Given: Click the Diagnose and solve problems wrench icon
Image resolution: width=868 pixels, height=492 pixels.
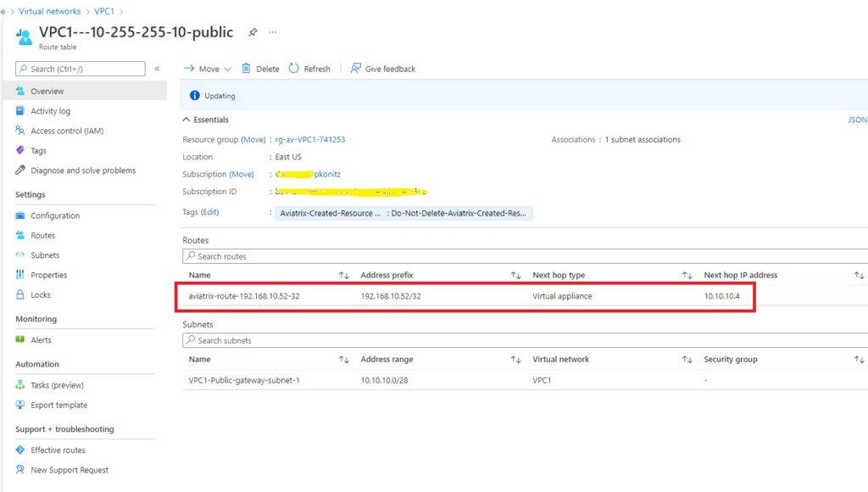Looking at the screenshot, I should (x=20, y=171).
